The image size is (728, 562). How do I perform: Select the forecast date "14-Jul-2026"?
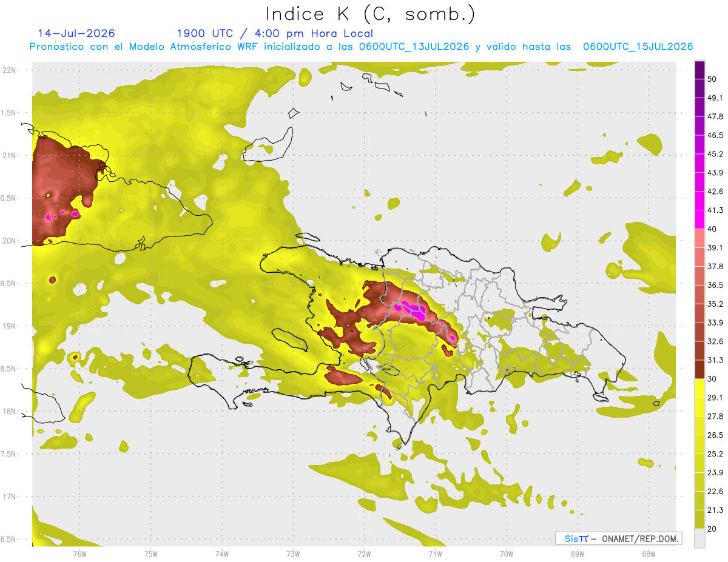(x=76, y=33)
